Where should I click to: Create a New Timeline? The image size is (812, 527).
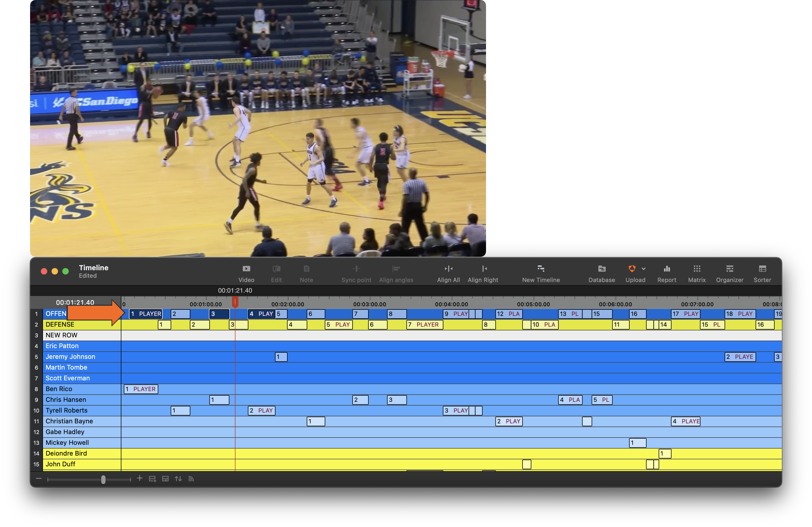[x=541, y=273]
